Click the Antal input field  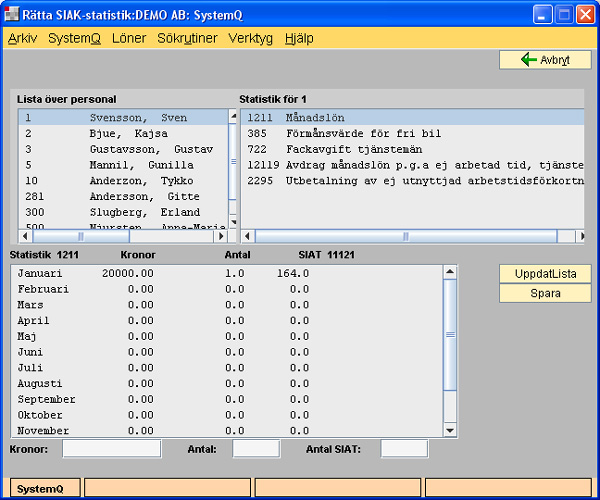(x=256, y=449)
